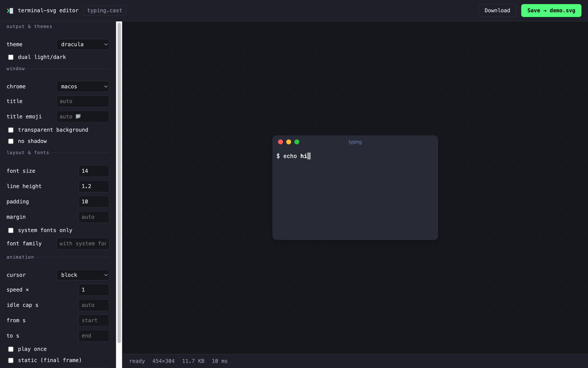Click the typing.cast file tag
Viewport: 588px width, 368px height.
tap(105, 10)
